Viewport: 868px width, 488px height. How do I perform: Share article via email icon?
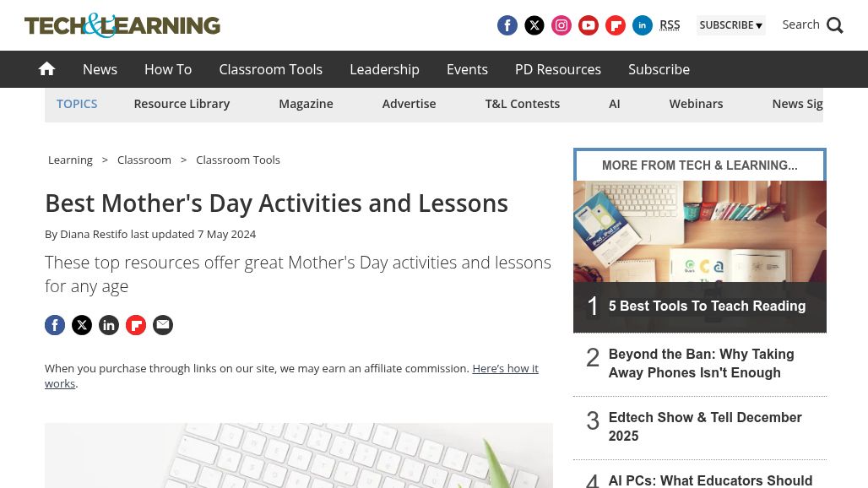[163, 325]
